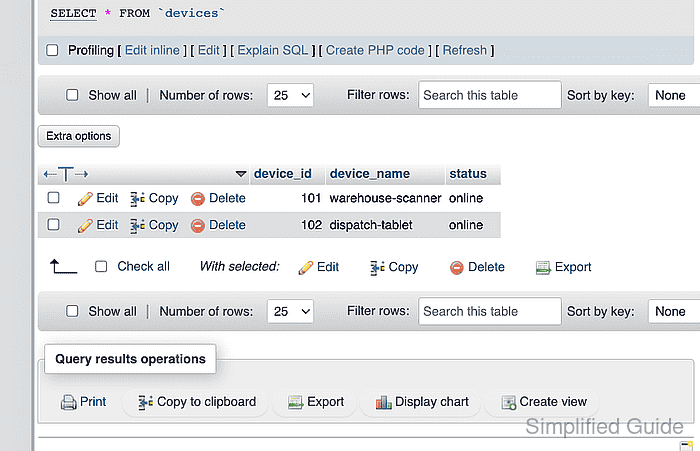This screenshot has width=700, height=451.
Task: Click Edit link next to Edit inline
Action: tap(208, 50)
